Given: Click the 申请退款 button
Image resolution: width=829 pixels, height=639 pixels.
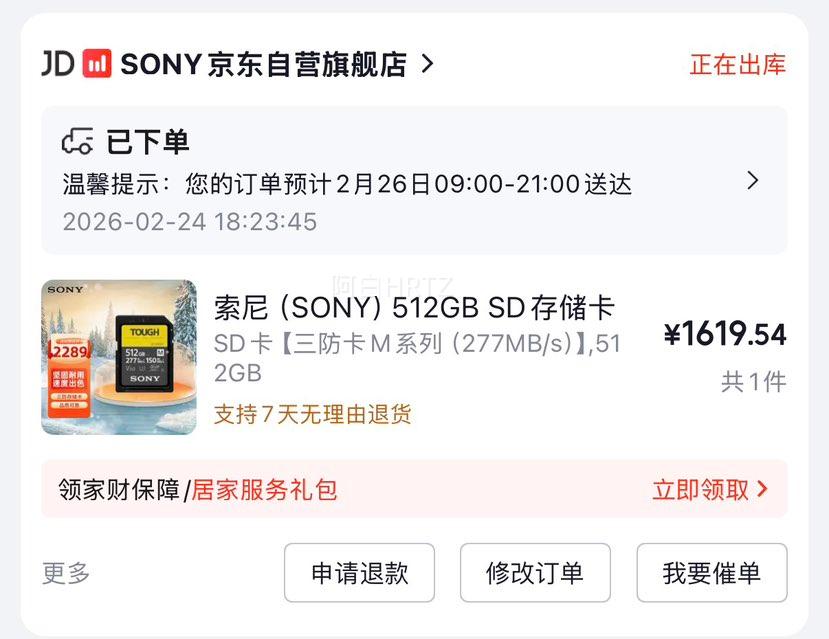Looking at the screenshot, I should [359, 573].
